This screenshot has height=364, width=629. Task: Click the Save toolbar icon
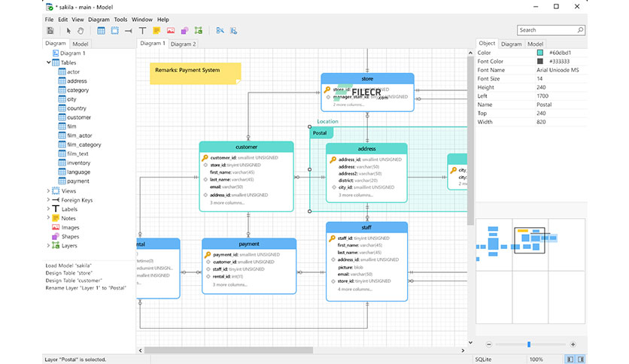tap(50, 31)
